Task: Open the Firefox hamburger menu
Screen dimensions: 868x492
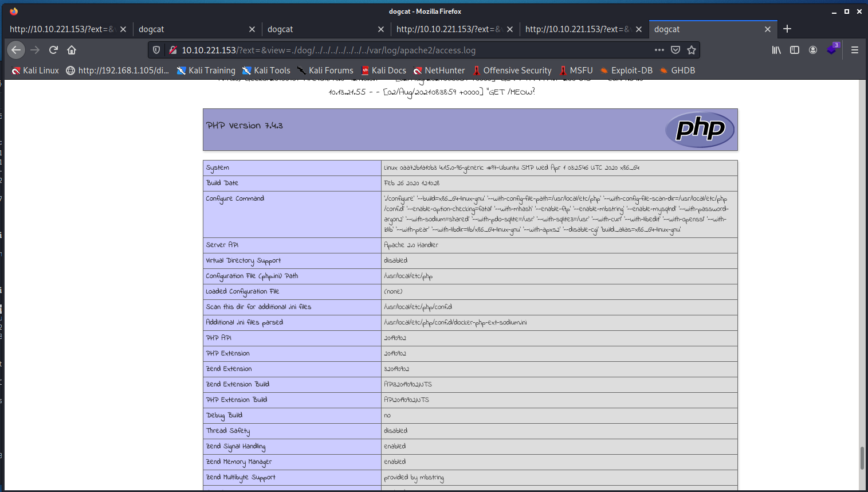Action: (x=854, y=50)
